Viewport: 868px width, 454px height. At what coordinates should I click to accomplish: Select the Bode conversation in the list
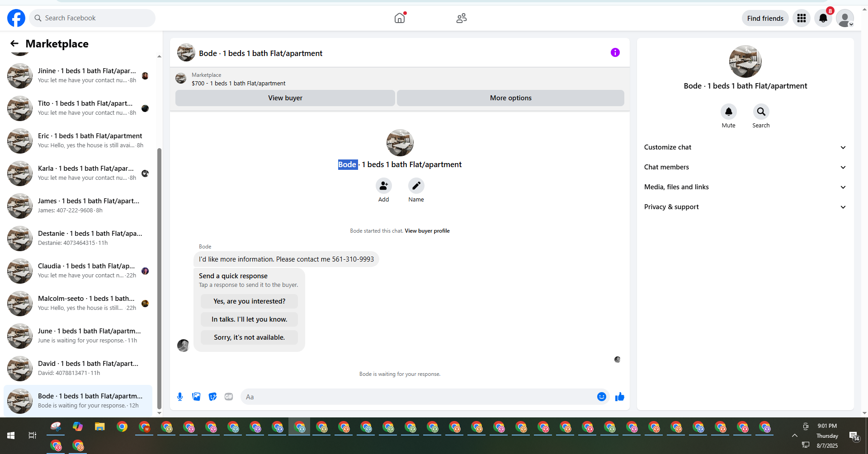78,401
